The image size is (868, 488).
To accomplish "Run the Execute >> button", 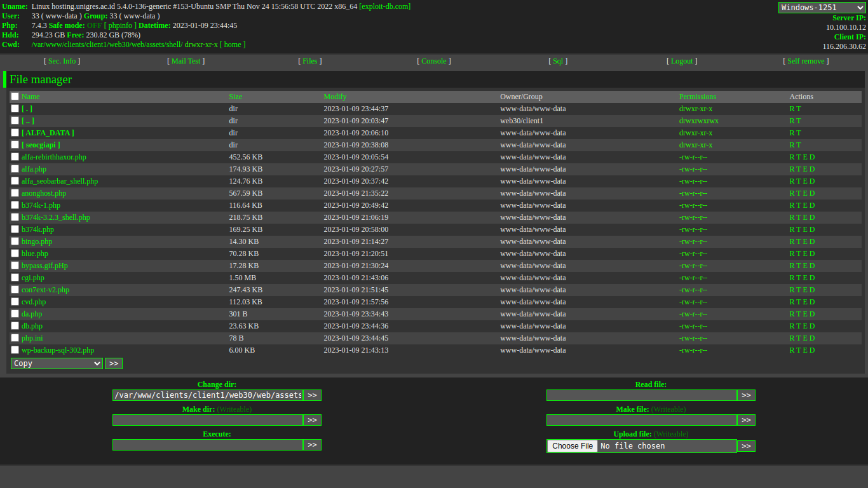I will 312,445.
